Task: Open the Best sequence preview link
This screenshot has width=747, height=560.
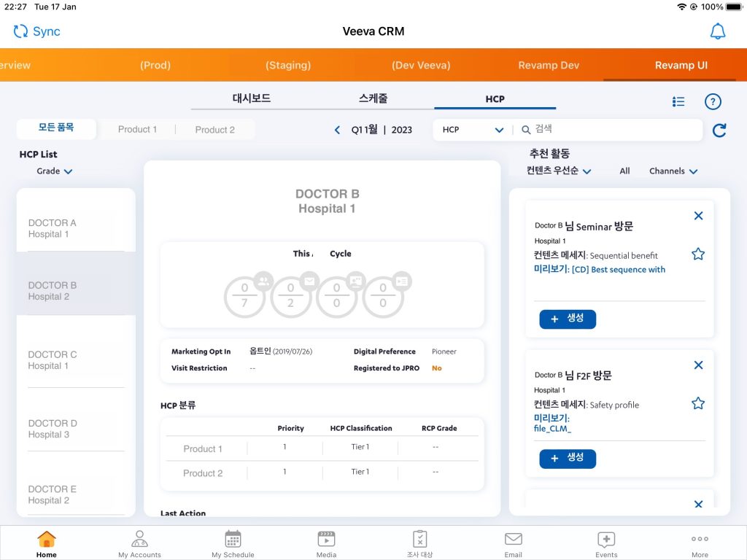Action: pyautogui.click(x=618, y=270)
